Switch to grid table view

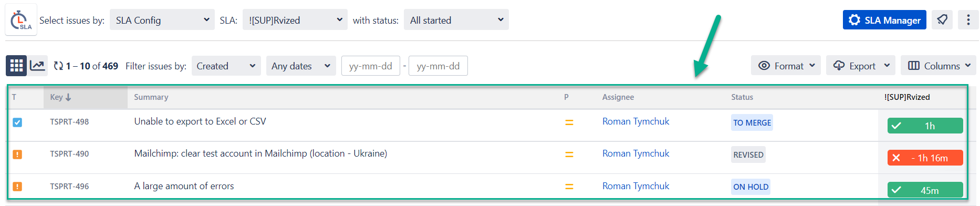(16, 66)
